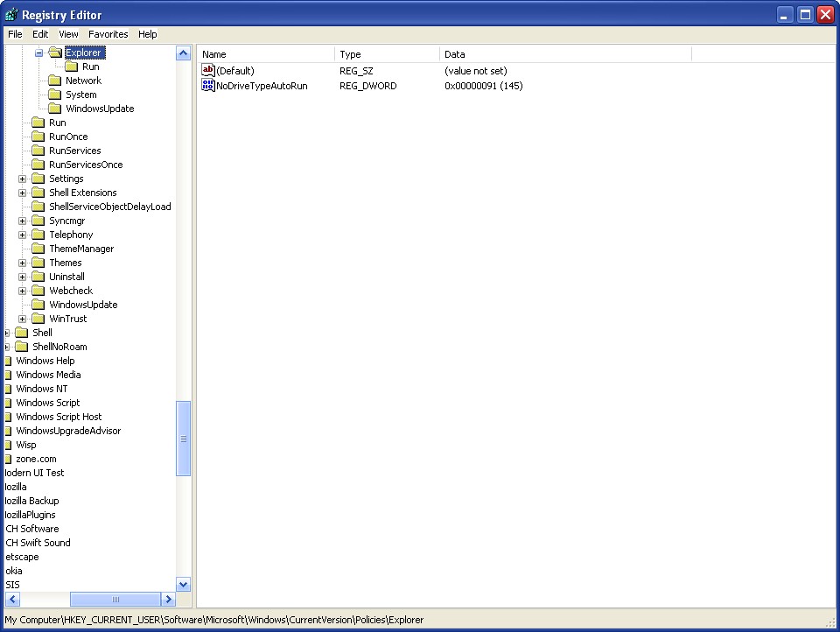Screen dimensions: 840x632
Task: Select the WindowsUpdate folder icon under Policies
Action: pyautogui.click(x=54, y=109)
